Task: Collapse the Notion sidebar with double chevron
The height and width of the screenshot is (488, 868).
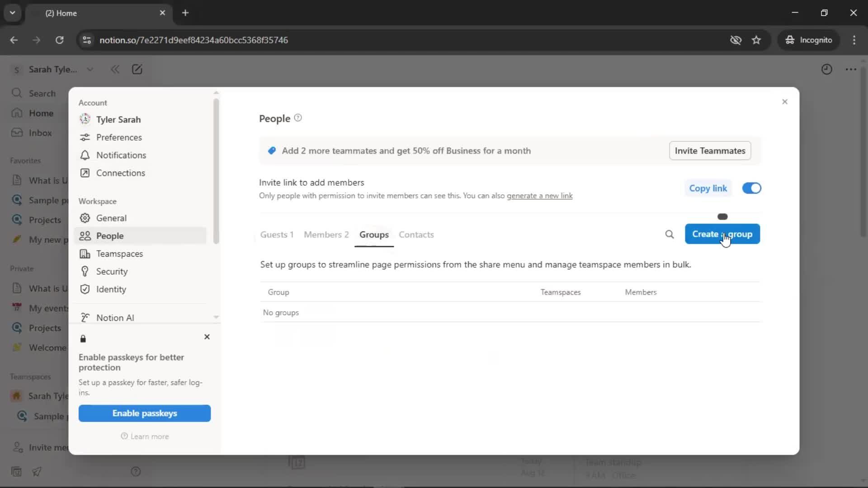Action: tap(115, 69)
